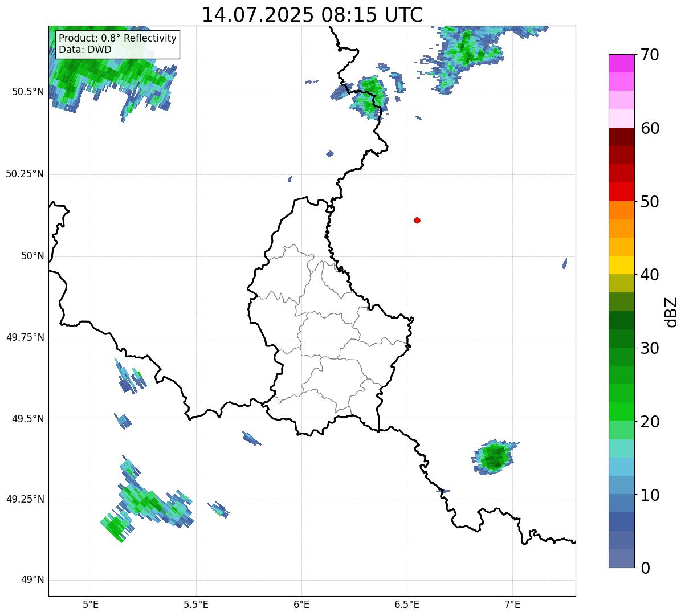Click the 0 colorbar tick label
The height and width of the screenshot is (616, 685).
pyautogui.click(x=645, y=568)
